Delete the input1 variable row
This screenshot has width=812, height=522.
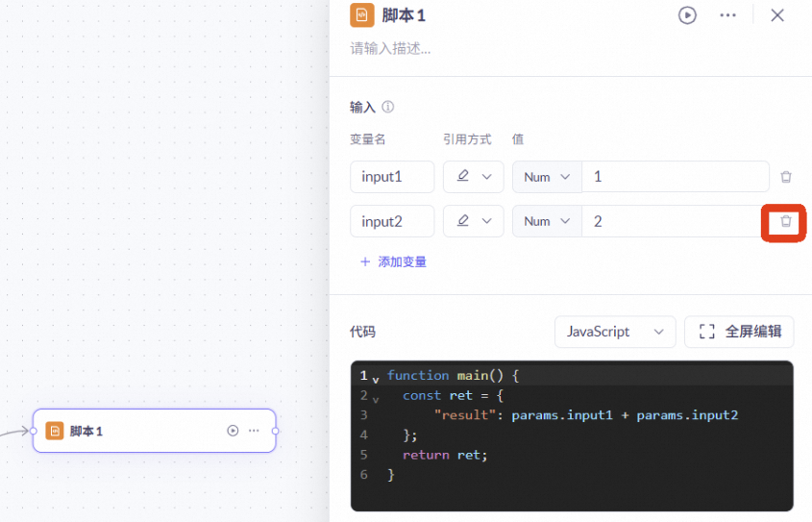click(786, 177)
